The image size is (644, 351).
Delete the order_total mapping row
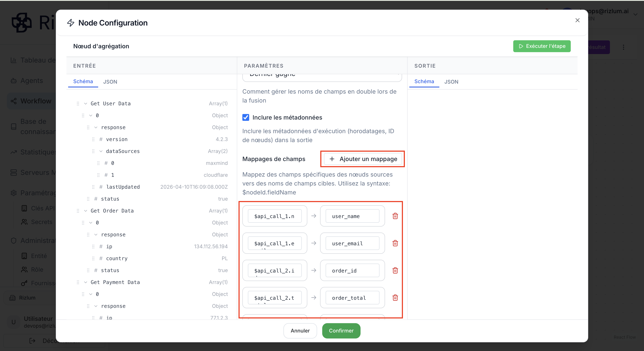[x=395, y=298]
